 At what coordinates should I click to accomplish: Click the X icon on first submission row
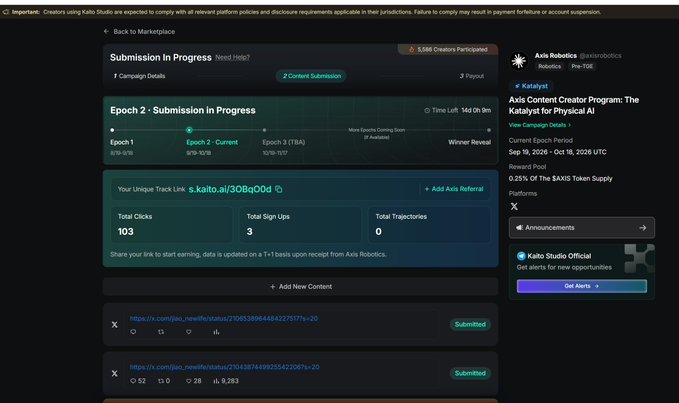pyautogui.click(x=114, y=325)
